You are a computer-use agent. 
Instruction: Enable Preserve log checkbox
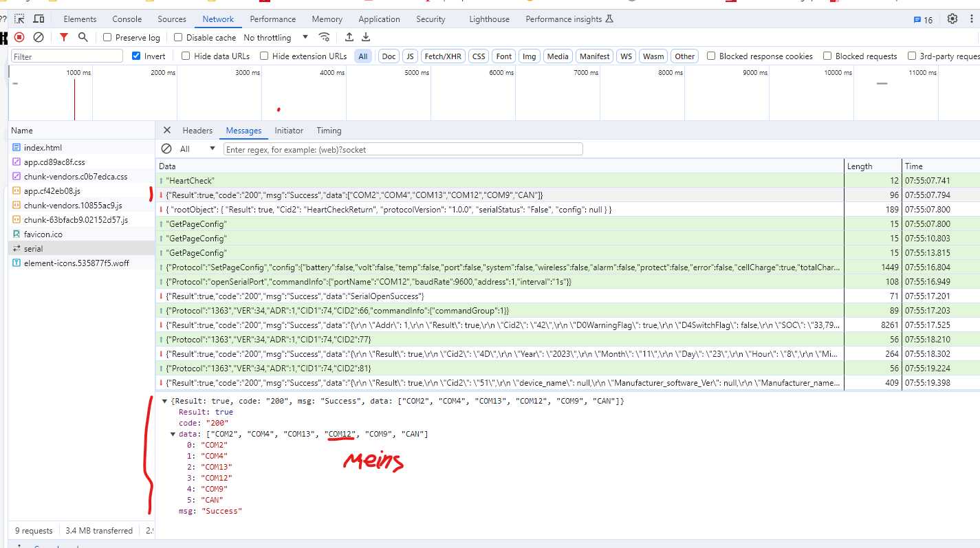point(107,37)
